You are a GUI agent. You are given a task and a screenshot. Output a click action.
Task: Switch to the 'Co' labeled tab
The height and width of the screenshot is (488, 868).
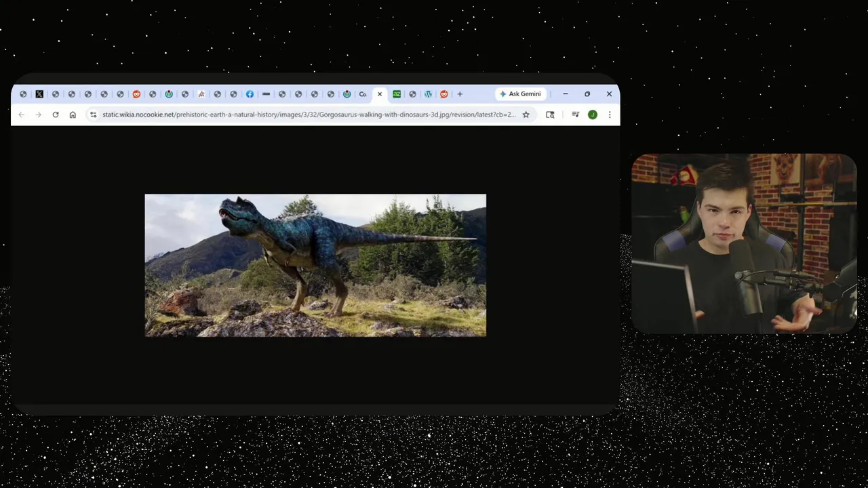363,94
